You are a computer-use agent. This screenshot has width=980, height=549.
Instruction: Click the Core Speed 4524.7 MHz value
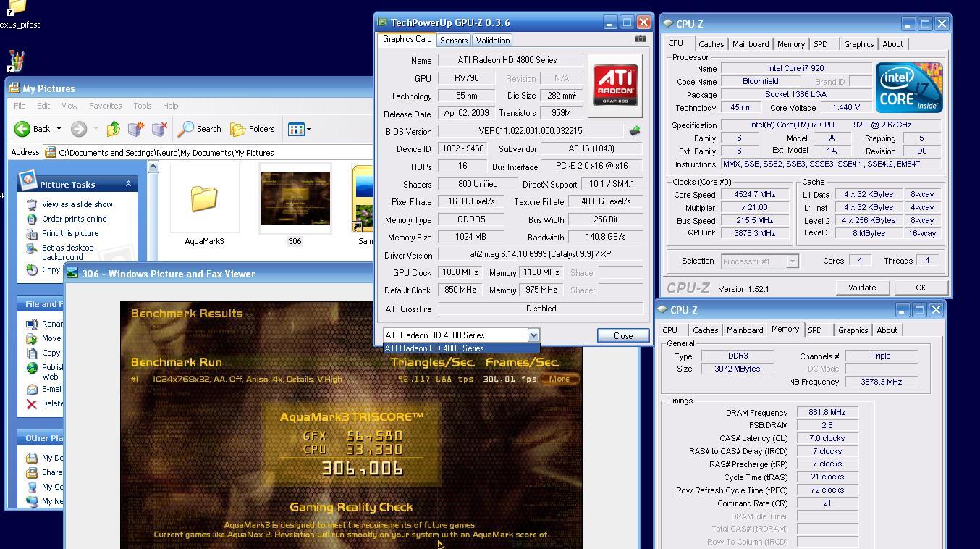point(754,195)
